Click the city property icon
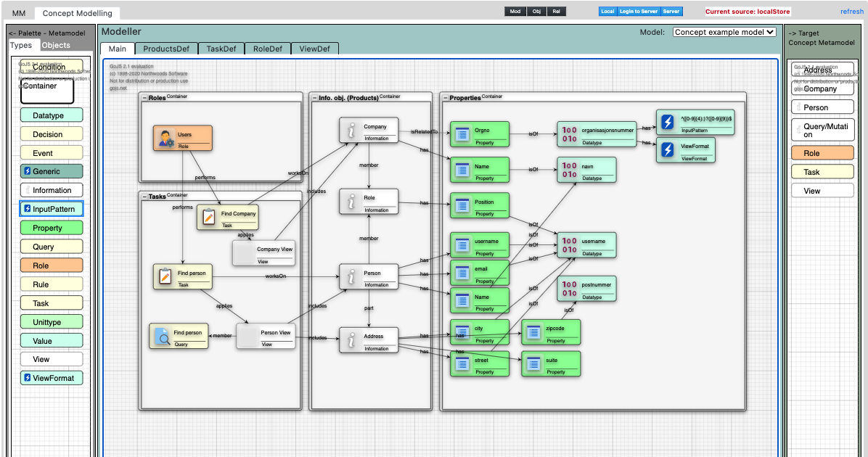 (x=462, y=332)
